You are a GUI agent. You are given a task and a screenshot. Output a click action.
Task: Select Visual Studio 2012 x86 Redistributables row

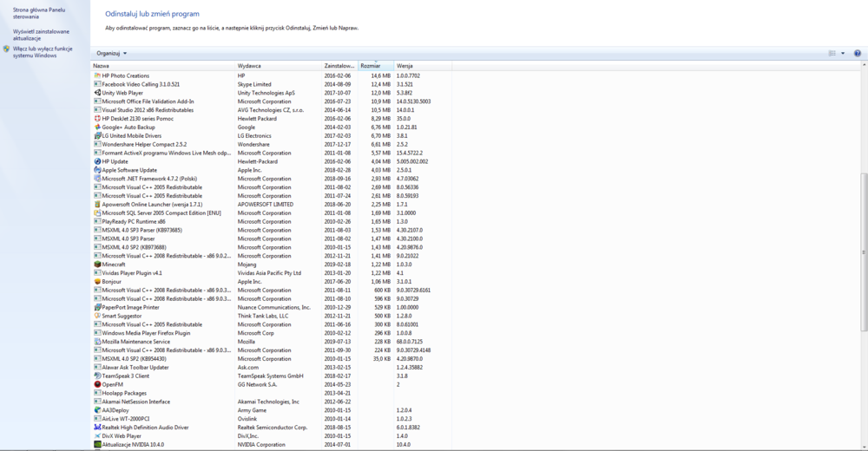pyautogui.click(x=271, y=110)
